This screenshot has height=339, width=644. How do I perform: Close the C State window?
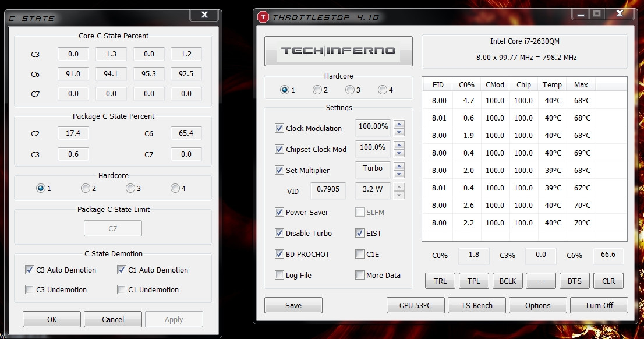pyautogui.click(x=204, y=15)
